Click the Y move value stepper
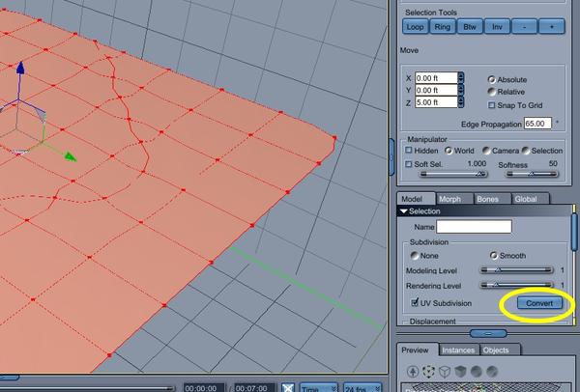Viewport: 580px width, 392px height. 460,90
